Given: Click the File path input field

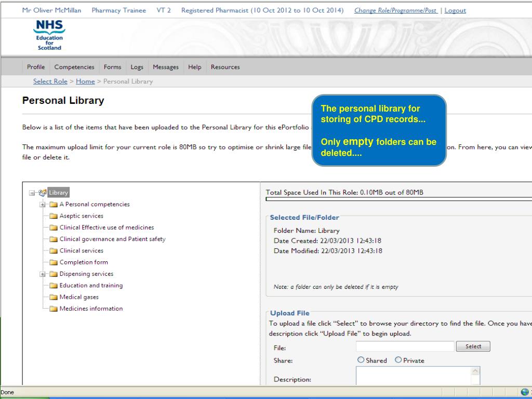Looking at the screenshot, I should 405,346.
